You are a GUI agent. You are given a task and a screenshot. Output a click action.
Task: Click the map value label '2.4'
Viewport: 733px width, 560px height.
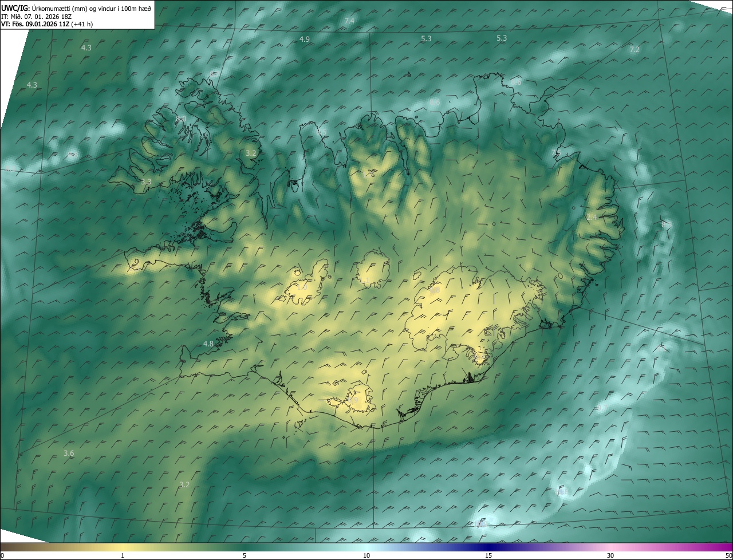pos(592,217)
